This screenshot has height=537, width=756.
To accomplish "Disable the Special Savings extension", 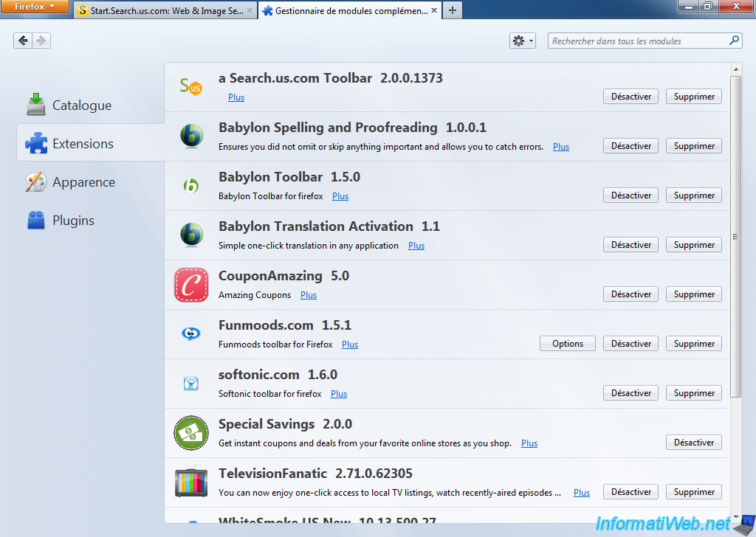I will 694,442.
